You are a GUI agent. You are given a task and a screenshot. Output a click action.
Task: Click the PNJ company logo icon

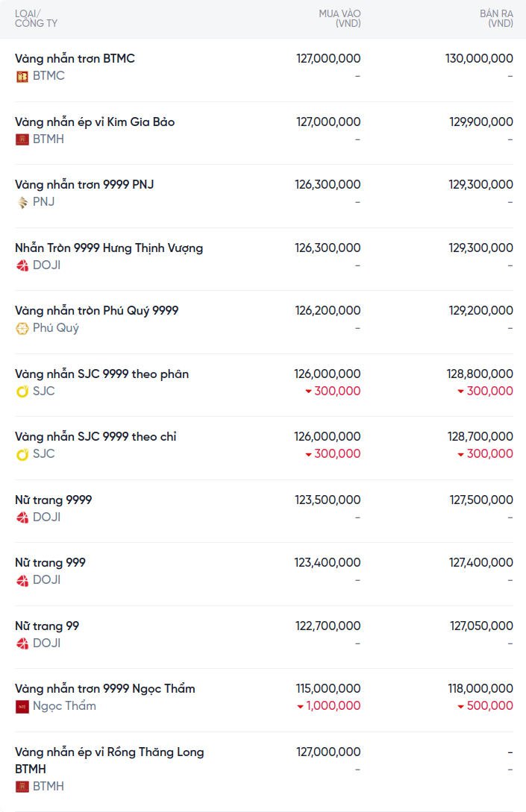22,202
